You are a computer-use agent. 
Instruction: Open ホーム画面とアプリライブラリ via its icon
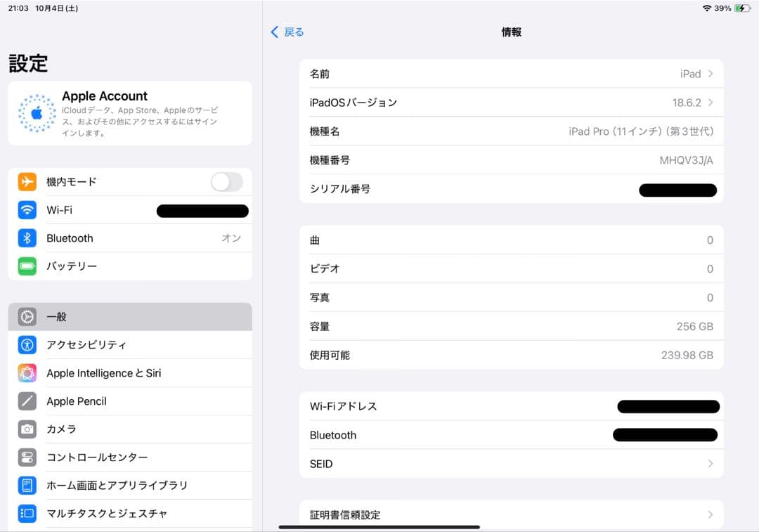pos(27,485)
